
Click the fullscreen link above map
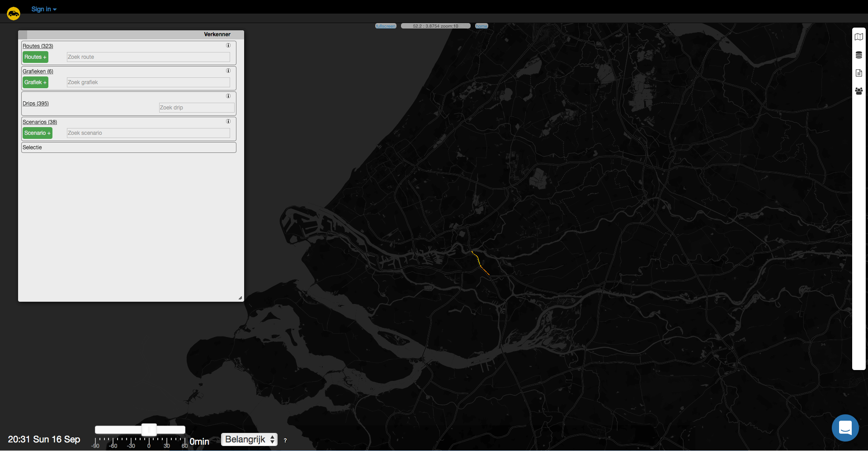[386, 26]
